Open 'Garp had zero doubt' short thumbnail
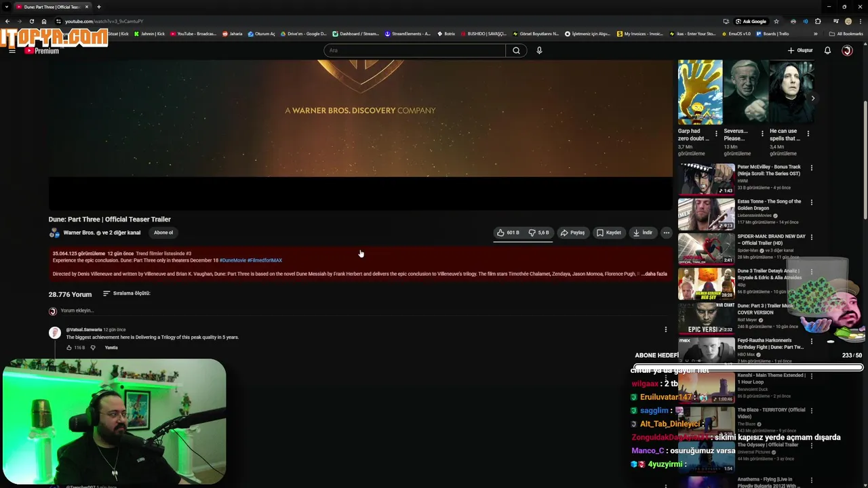This screenshot has width=868, height=488. pos(700,92)
